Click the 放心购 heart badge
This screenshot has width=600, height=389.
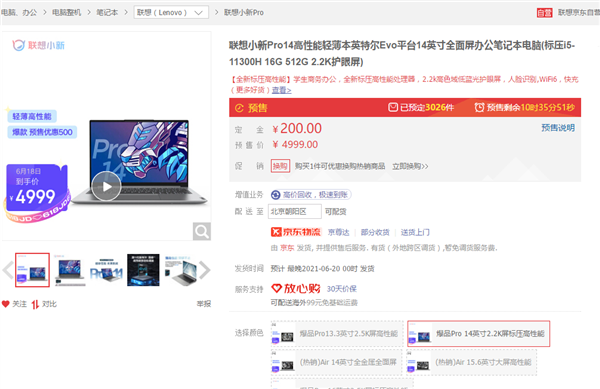(x=295, y=288)
